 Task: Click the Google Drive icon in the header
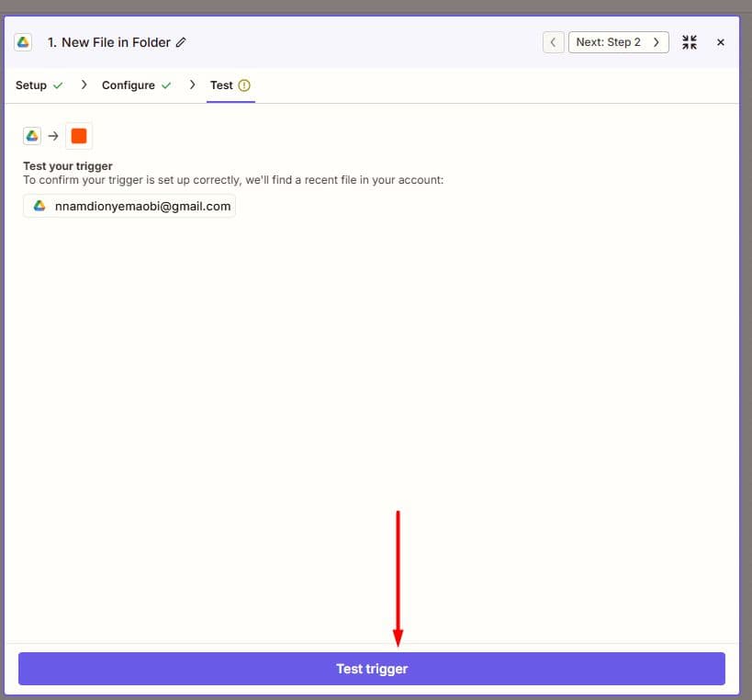click(x=23, y=42)
